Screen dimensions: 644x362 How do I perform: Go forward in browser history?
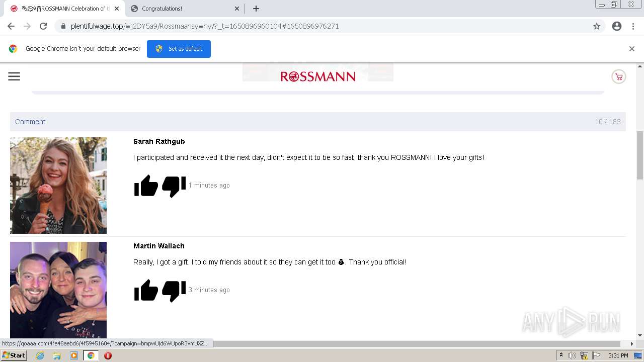27,26
